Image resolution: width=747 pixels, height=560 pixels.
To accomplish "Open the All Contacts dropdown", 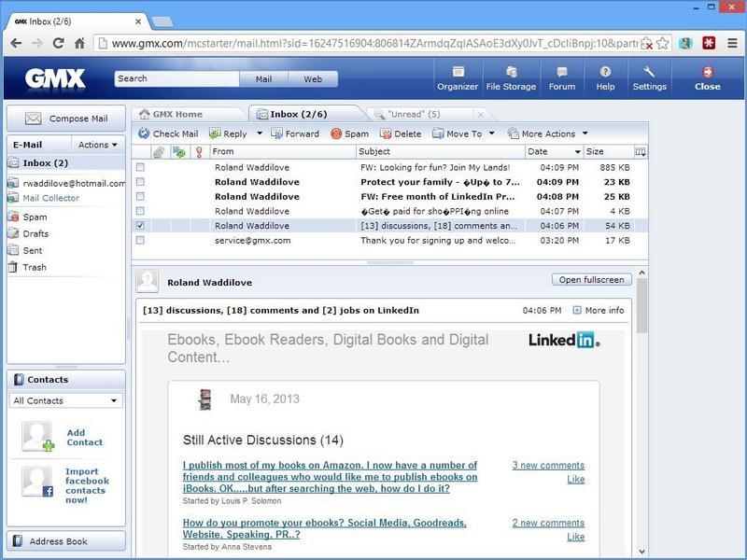I will 65,401.
